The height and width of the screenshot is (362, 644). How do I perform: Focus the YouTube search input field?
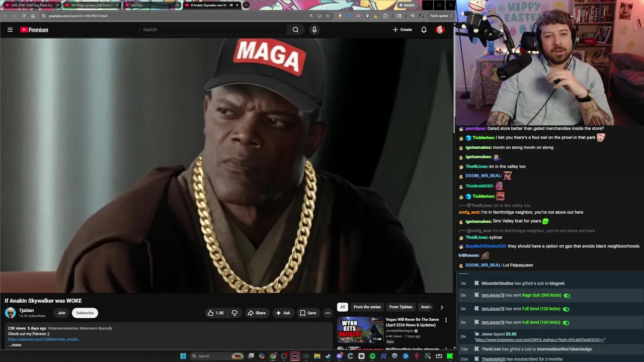pyautogui.click(x=214, y=30)
